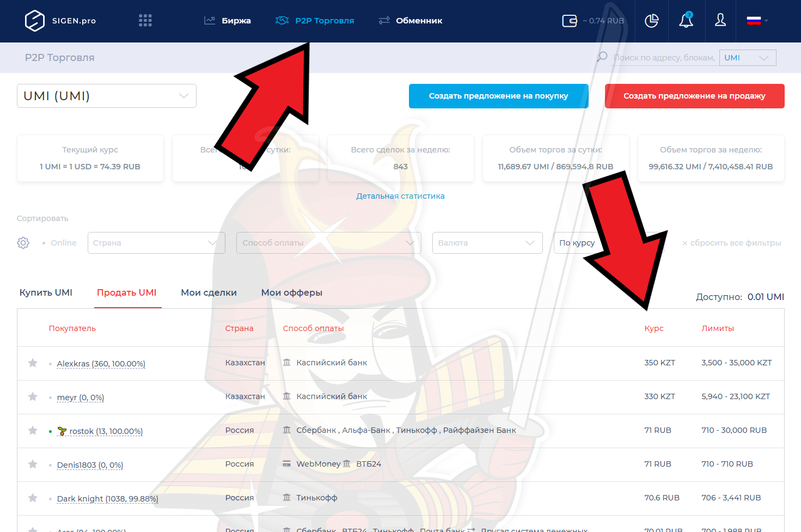801x532 pixels.
Task: Expand the UMI (UMI) currency selector
Action: click(107, 96)
